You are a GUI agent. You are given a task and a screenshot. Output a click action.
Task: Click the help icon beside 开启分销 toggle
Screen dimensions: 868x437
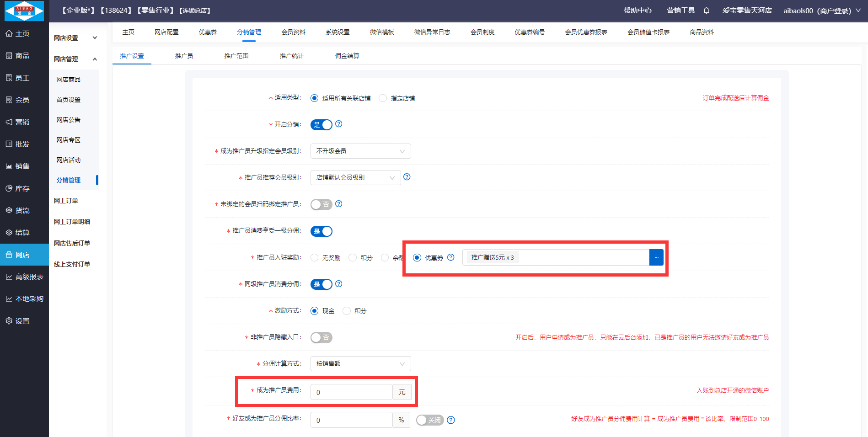tap(338, 124)
